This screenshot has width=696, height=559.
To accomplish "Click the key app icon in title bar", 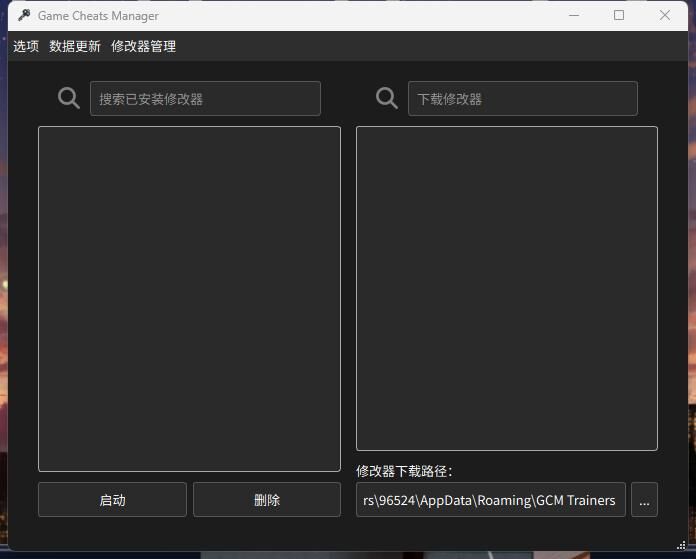I will (x=24, y=15).
